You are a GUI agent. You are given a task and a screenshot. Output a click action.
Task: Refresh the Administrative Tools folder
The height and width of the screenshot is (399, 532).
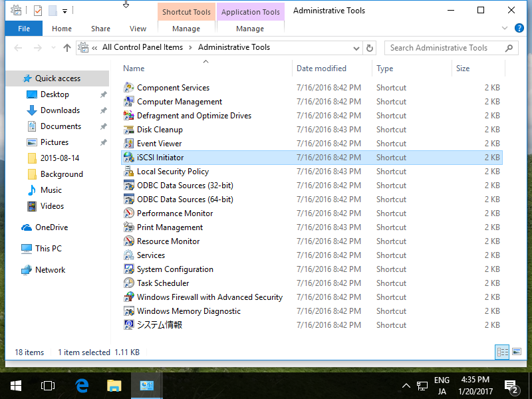(x=370, y=48)
